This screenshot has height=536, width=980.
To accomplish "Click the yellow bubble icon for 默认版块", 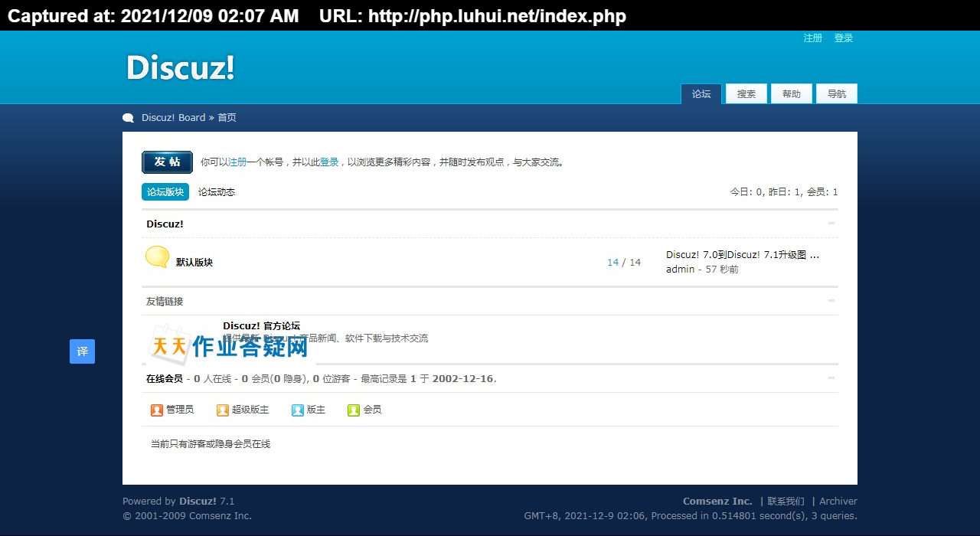I will (157, 257).
